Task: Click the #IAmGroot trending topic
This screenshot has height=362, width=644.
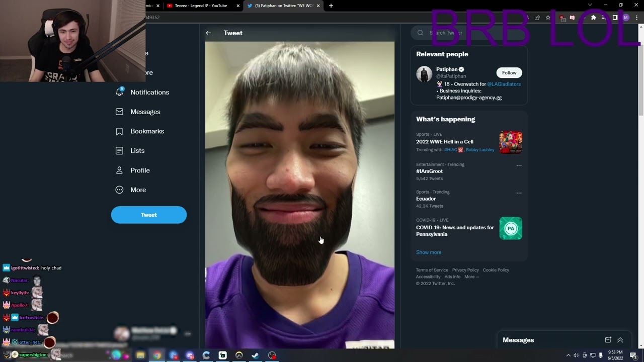Action: [429, 171]
